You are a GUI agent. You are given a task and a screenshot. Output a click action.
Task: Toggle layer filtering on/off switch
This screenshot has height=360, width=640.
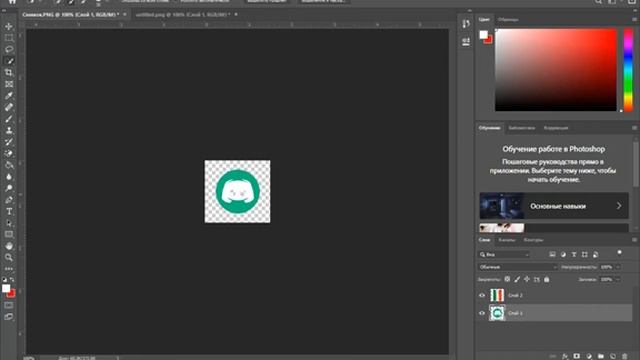click(620, 253)
